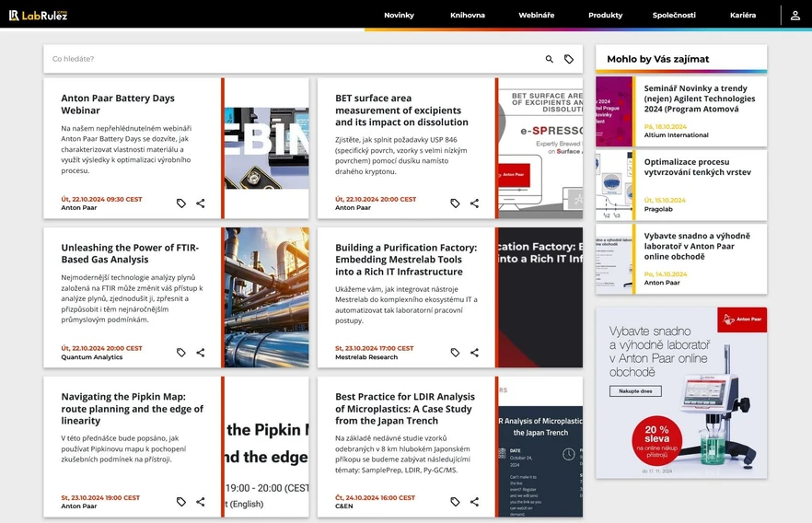Share the FTIR-Based Gas Analysis webinar
This screenshot has height=523, width=812.
pyautogui.click(x=201, y=353)
